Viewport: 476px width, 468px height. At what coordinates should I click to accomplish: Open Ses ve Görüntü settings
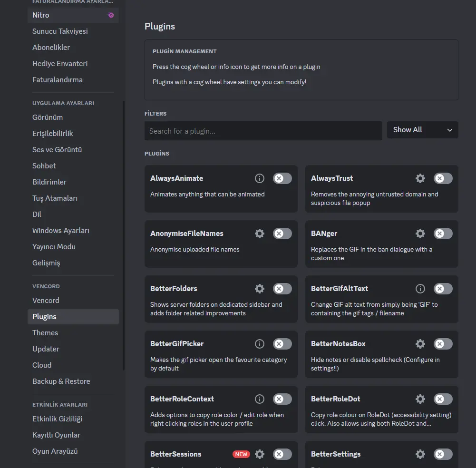[x=73, y=150]
